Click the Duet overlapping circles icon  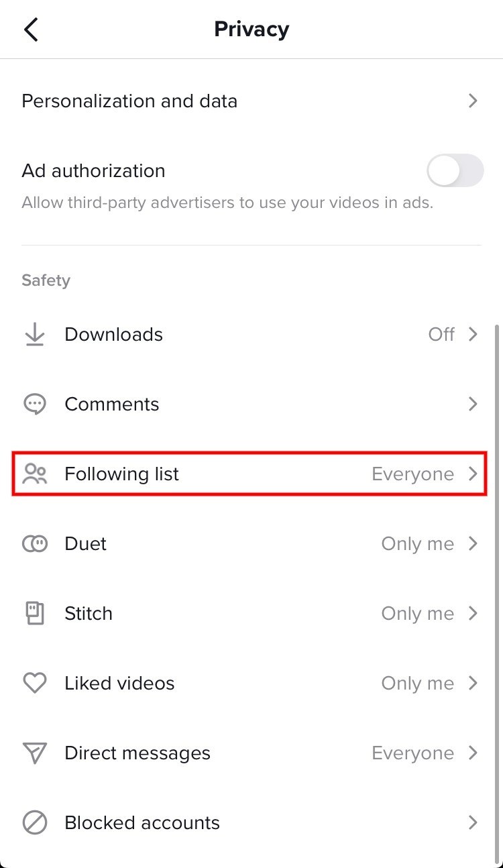click(x=34, y=544)
